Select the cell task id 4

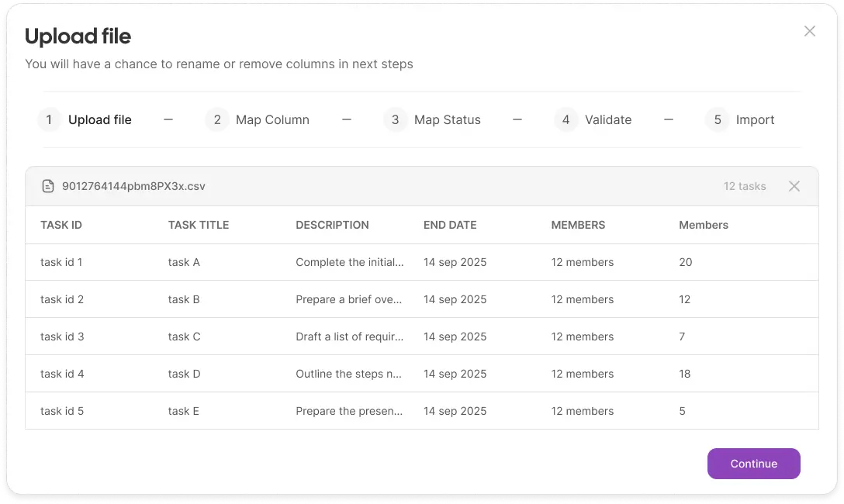(x=62, y=373)
